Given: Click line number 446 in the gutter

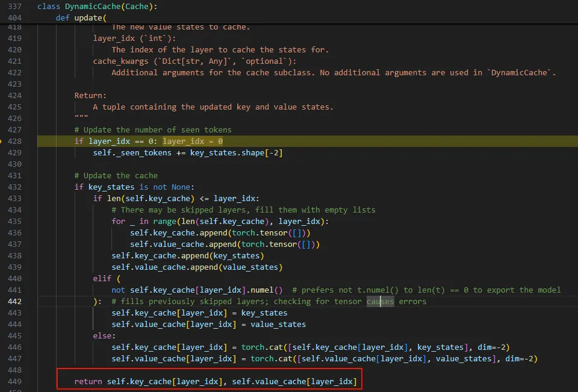Looking at the screenshot, I should (14, 347).
